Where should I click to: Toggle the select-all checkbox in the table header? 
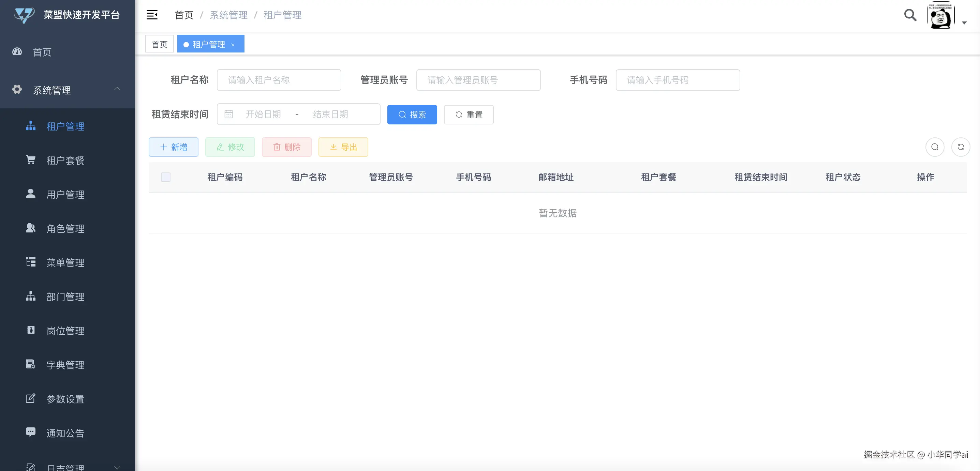[165, 177]
